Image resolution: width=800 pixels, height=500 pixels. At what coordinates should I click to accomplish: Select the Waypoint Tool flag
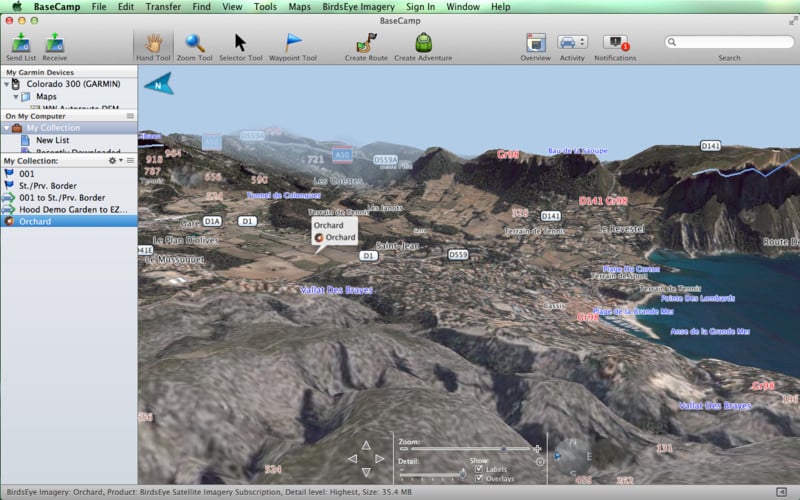[x=293, y=43]
